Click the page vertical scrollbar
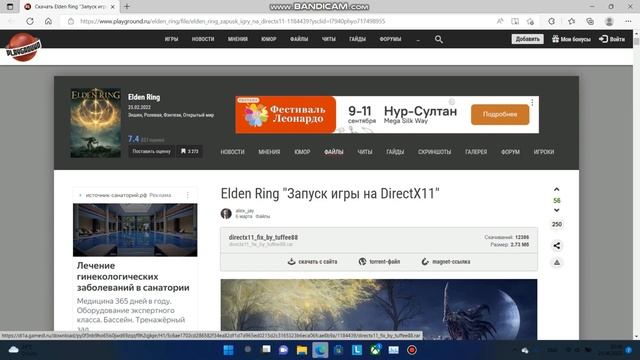This screenshot has width=640, height=360. (x=636, y=184)
